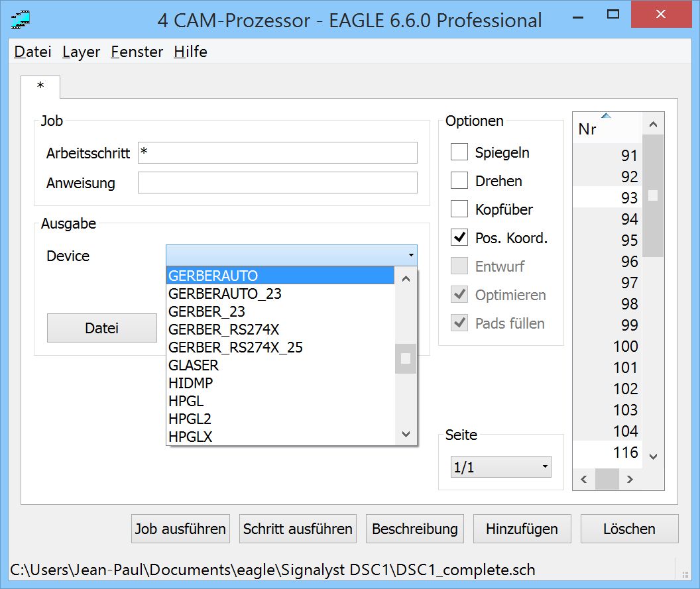Screen dimensions: 700x589
Task: Click the Schritt ausführen button
Action: [298, 529]
